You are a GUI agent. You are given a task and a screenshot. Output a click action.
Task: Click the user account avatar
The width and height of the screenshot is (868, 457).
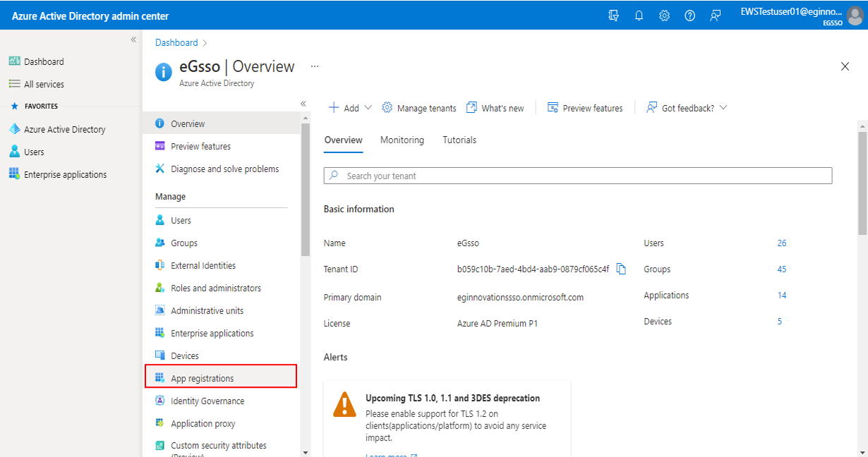click(855, 16)
